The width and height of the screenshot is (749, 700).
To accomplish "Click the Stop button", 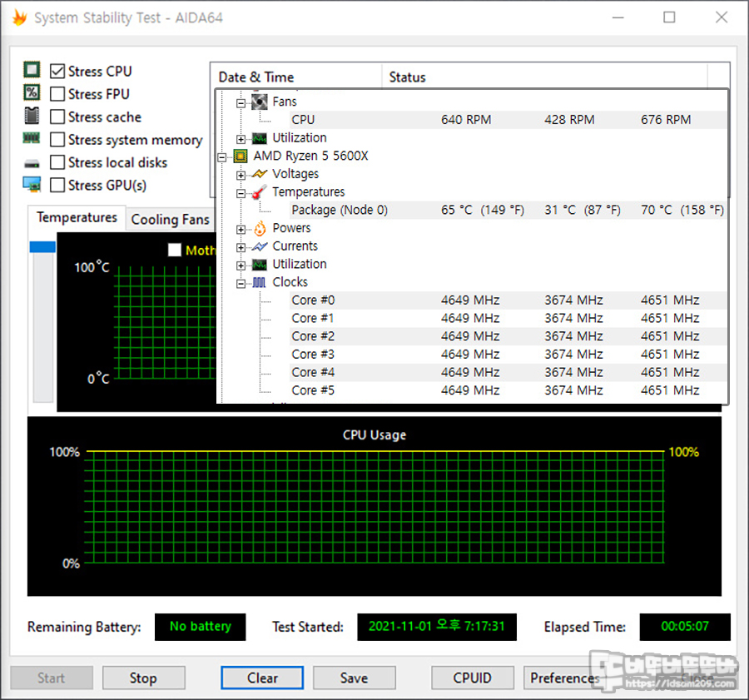I will pyautogui.click(x=143, y=678).
